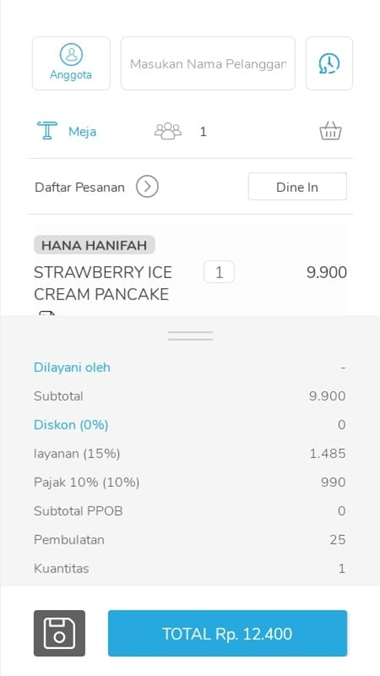
Task: Tap the TOTAL Rp. 12.400 button
Action: (x=227, y=633)
